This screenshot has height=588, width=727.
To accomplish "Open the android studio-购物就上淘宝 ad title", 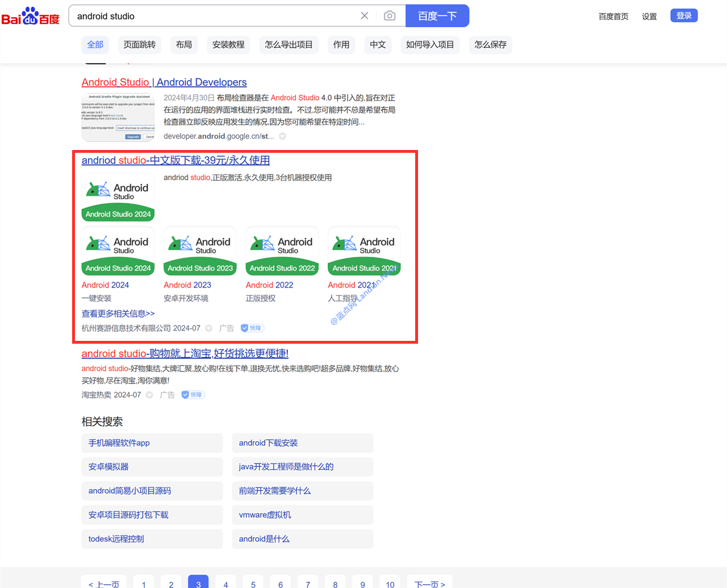I will pos(185,353).
